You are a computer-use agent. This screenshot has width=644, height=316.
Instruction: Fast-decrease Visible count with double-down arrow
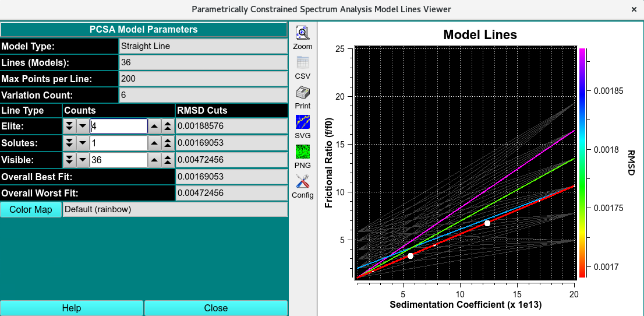coord(70,160)
